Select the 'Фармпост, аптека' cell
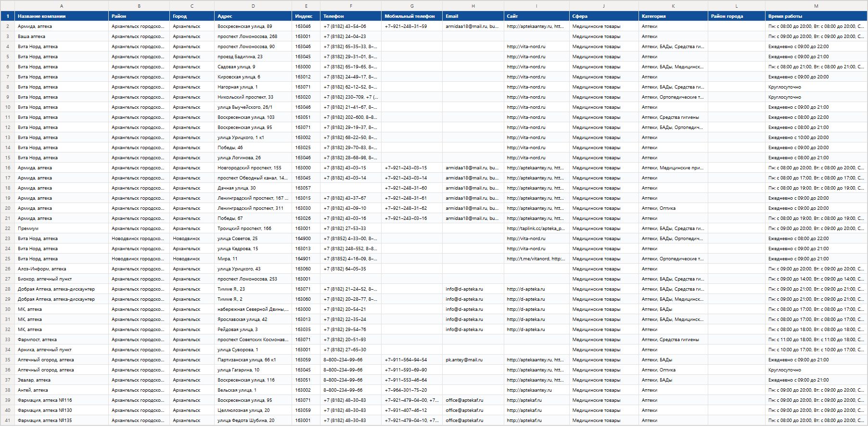The height and width of the screenshot is (434, 868). pyautogui.click(x=62, y=340)
